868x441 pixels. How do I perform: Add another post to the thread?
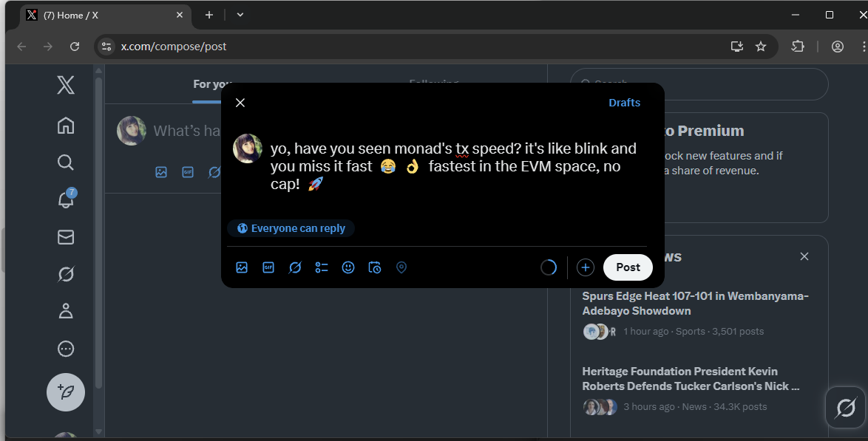coord(586,267)
